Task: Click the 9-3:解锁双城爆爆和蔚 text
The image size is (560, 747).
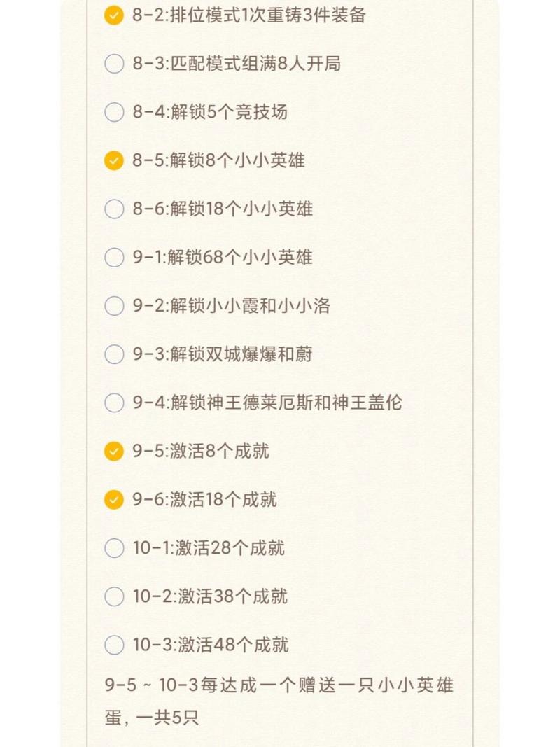Action: pos(223,354)
